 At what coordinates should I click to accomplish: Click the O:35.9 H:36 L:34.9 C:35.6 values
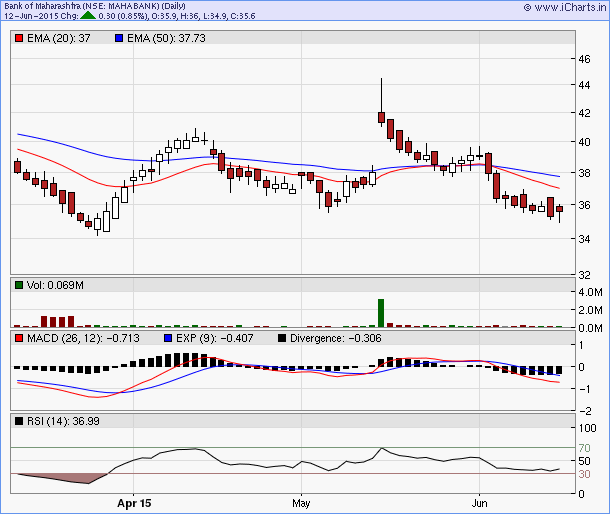203,16
